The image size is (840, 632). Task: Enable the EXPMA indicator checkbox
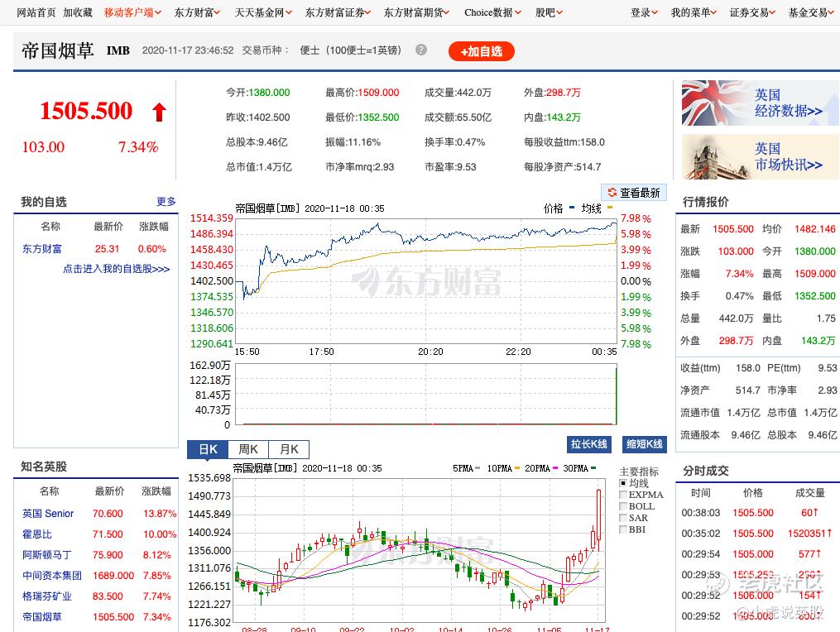623,495
